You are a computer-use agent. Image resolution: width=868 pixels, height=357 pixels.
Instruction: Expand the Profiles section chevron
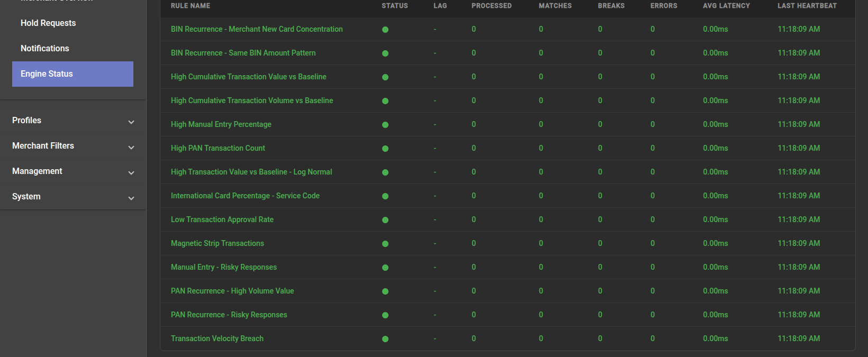(x=131, y=122)
